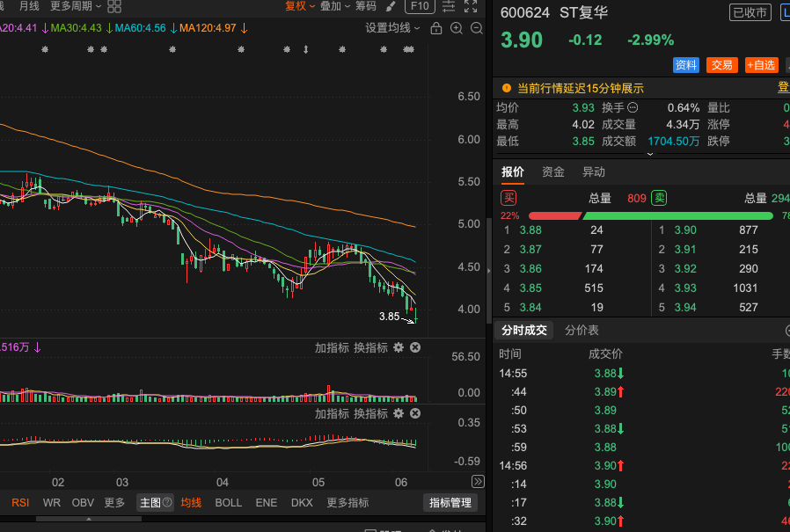Viewport: 790px width, 532px height.
Task: Click 交易 button
Action: 722,65
